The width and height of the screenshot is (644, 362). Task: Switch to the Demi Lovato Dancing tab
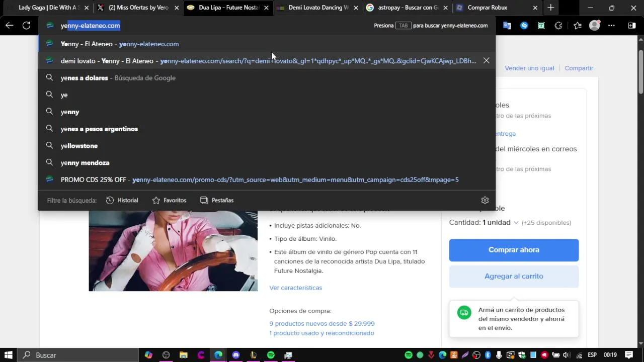[318, 8]
